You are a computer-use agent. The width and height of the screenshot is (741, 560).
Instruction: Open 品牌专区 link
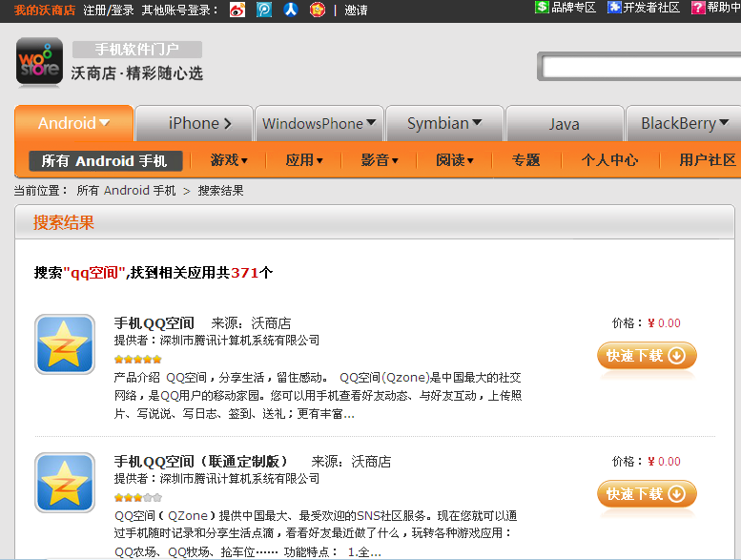point(574,7)
